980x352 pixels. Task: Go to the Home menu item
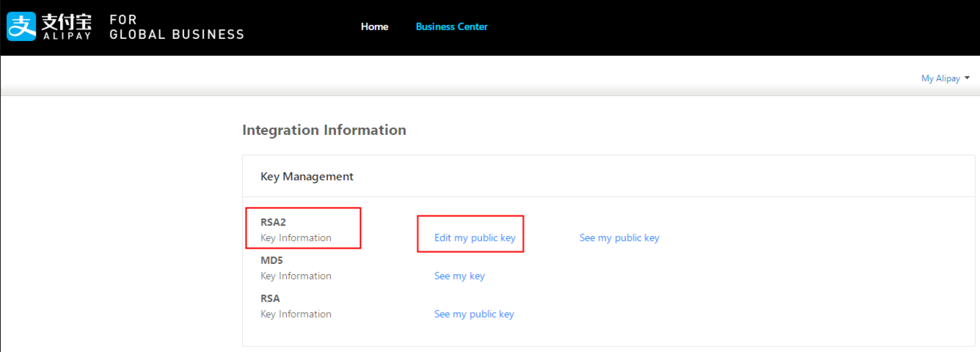(x=374, y=26)
